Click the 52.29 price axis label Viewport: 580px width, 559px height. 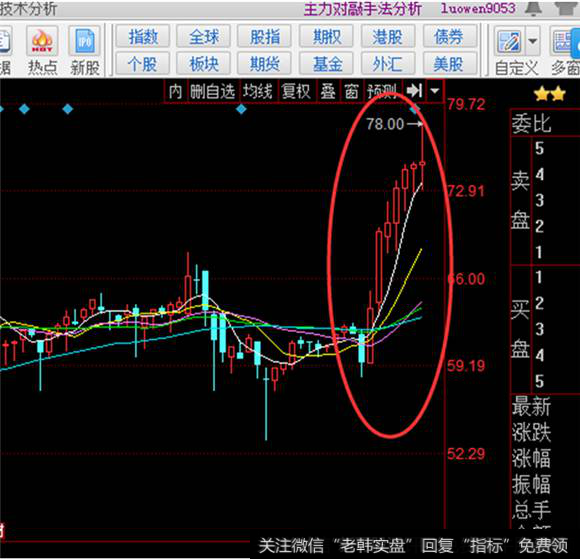coord(466,454)
